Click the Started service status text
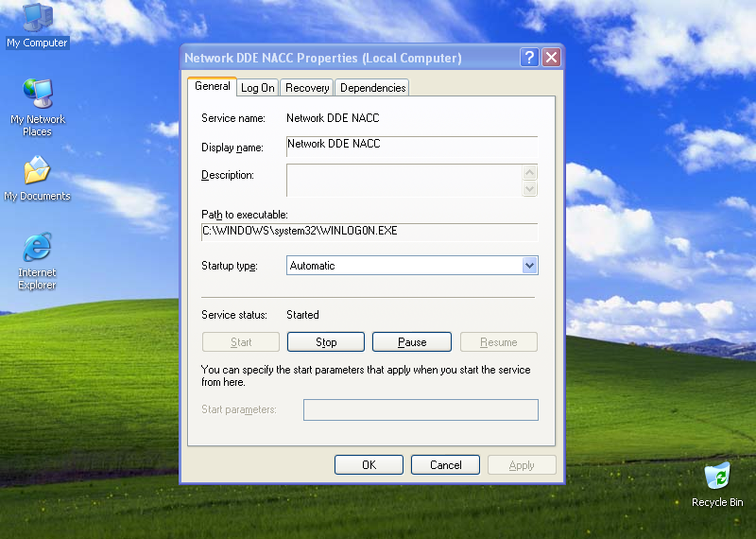 tap(302, 315)
